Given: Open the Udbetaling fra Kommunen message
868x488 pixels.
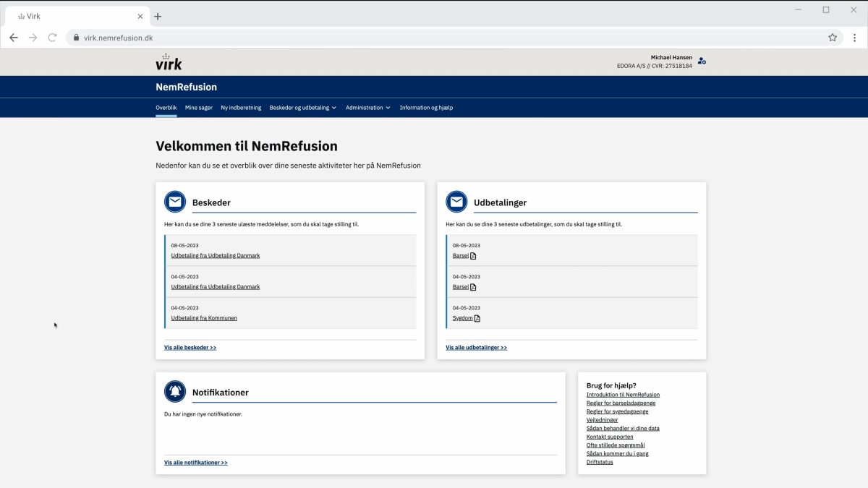Looking at the screenshot, I should tap(204, 318).
